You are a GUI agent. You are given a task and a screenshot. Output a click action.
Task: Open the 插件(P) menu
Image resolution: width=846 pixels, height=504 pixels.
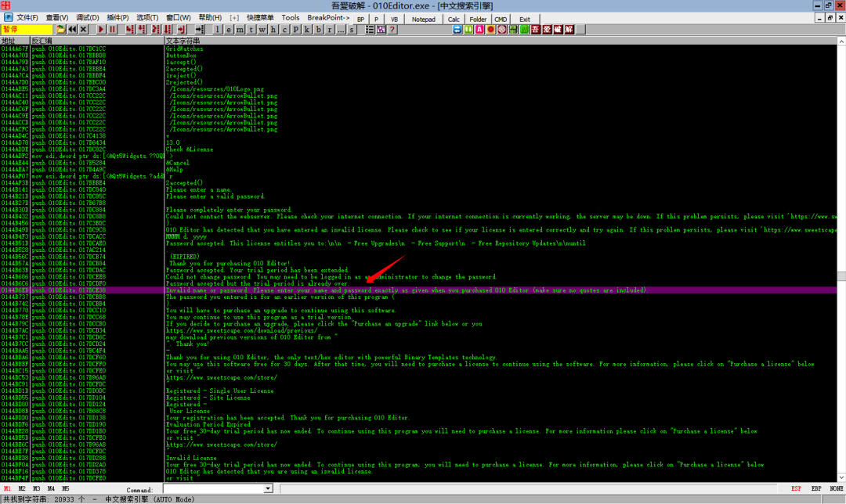pyautogui.click(x=117, y=18)
